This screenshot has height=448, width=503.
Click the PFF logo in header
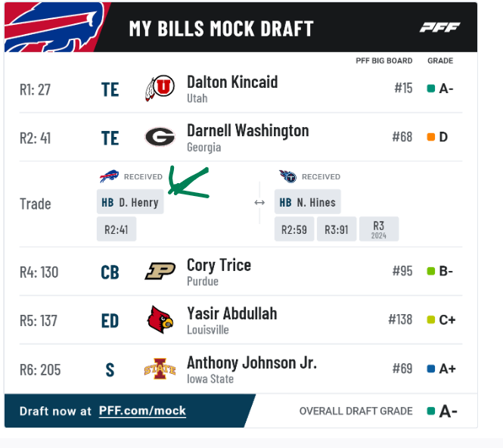click(x=439, y=27)
